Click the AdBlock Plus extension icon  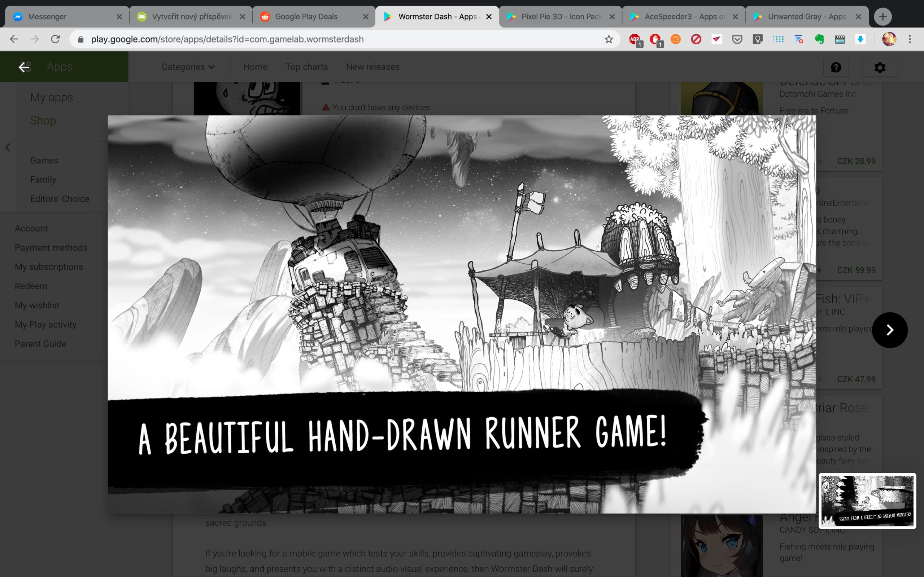point(635,39)
